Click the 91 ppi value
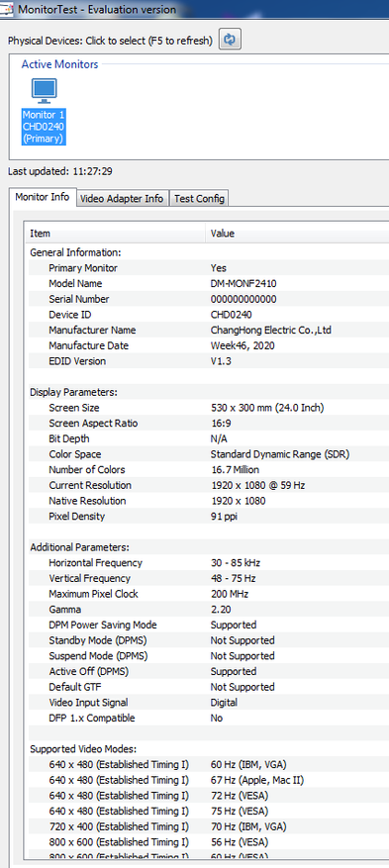The width and height of the screenshot is (389, 868). point(224,516)
